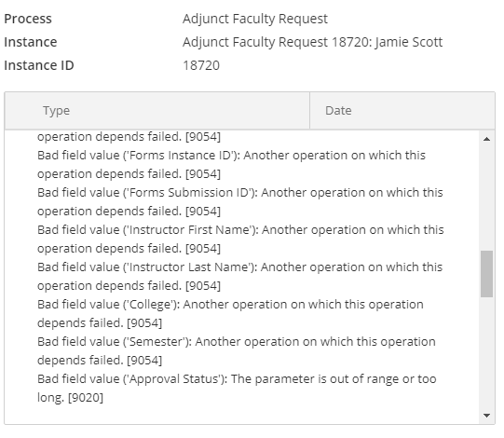Viewport: 504px width, 438px height.
Task: Click the [9020] error code text
Action: pyautogui.click(x=86, y=398)
